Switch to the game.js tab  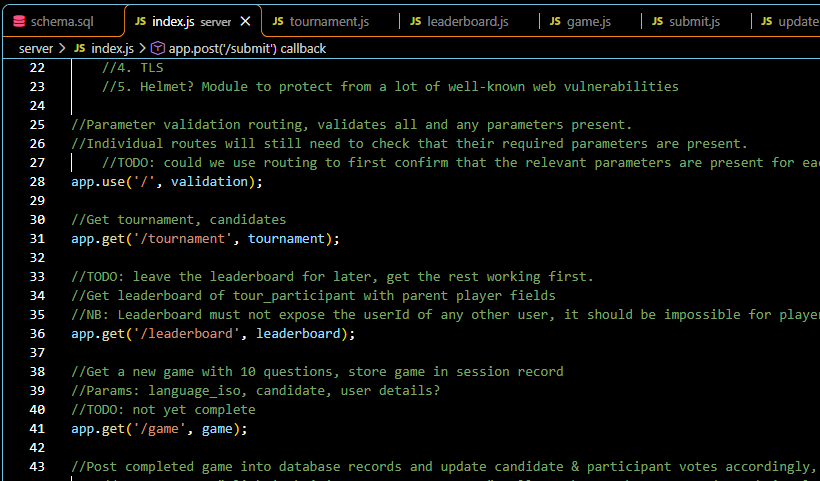pos(588,21)
